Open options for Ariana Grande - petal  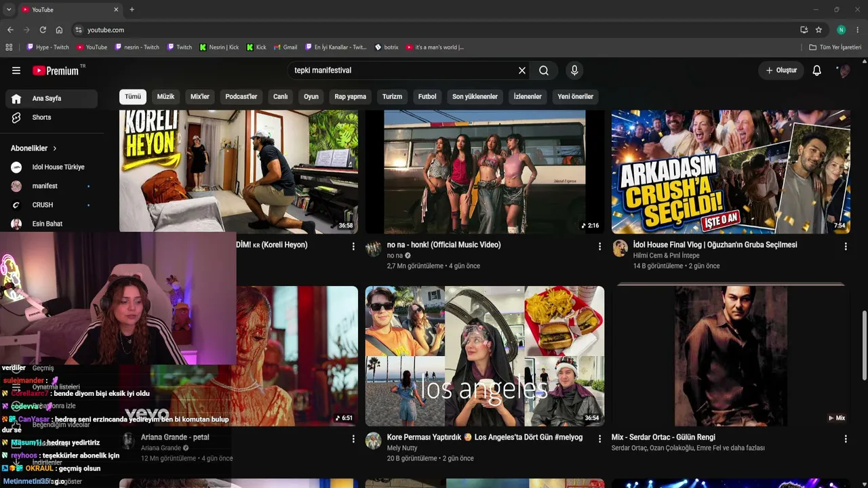pyautogui.click(x=353, y=439)
